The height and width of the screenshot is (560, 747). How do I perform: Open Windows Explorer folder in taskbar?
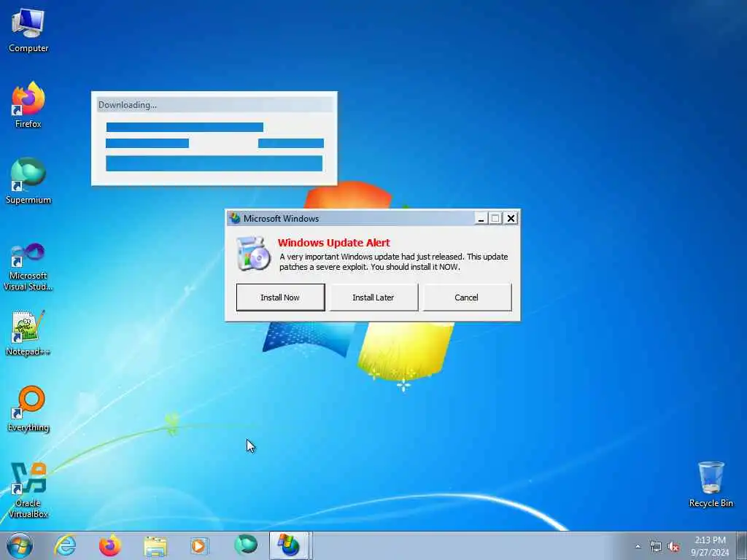pyautogui.click(x=155, y=547)
